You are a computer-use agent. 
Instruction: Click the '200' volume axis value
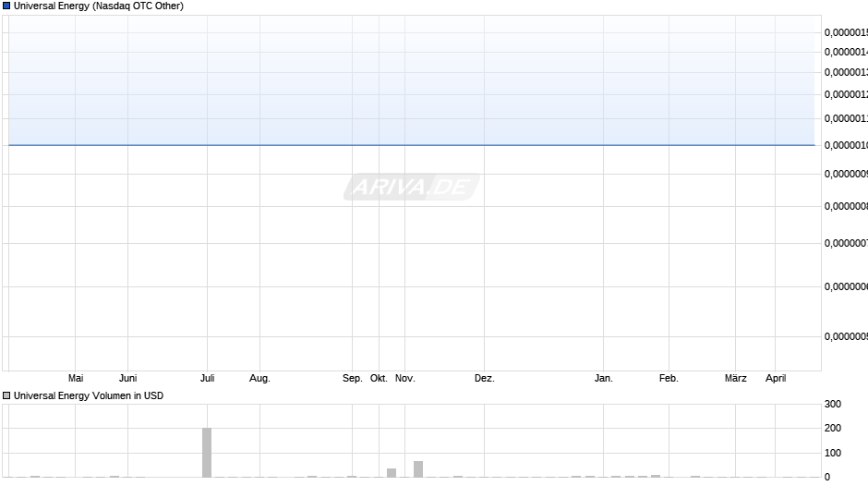(x=833, y=428)
